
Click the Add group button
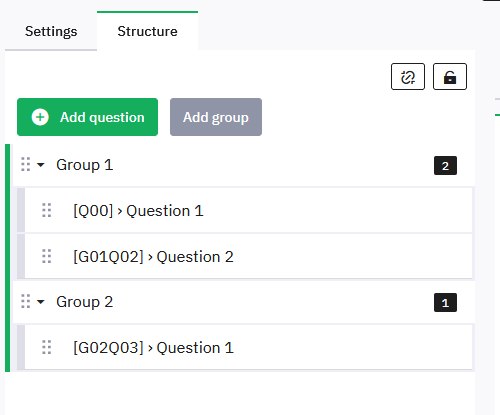coord(216,117)
